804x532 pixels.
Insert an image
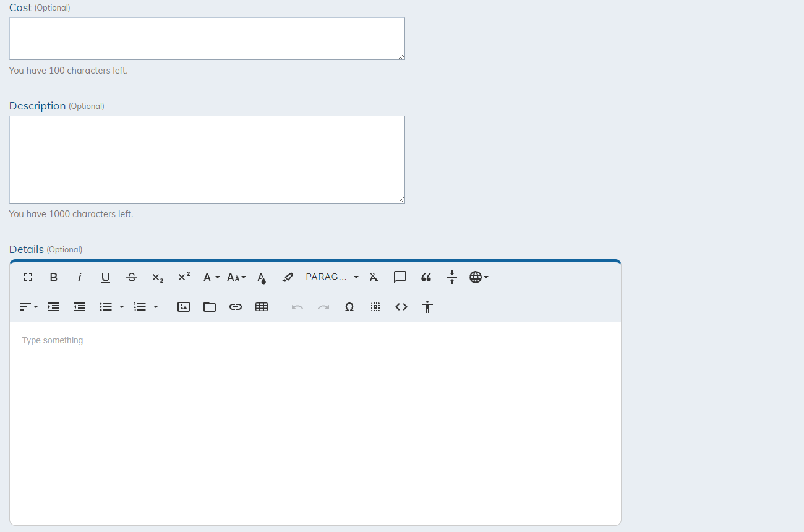(x=184, y=307)
